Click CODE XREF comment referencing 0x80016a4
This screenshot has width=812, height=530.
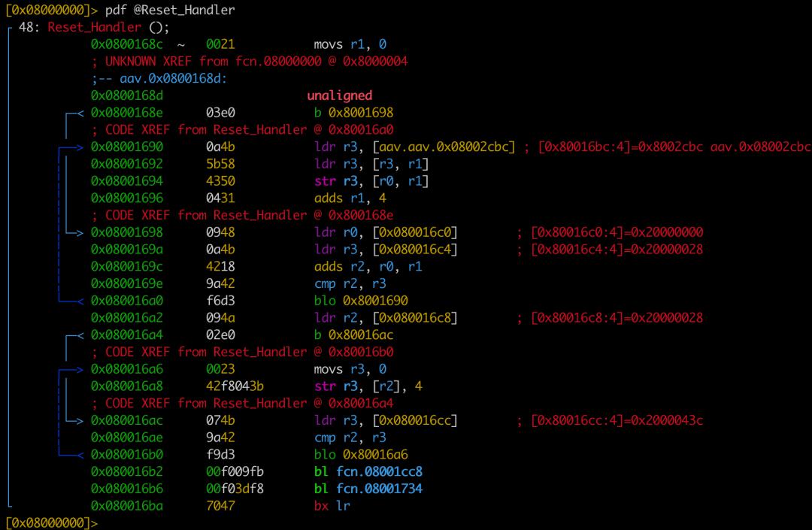(242, 403)
